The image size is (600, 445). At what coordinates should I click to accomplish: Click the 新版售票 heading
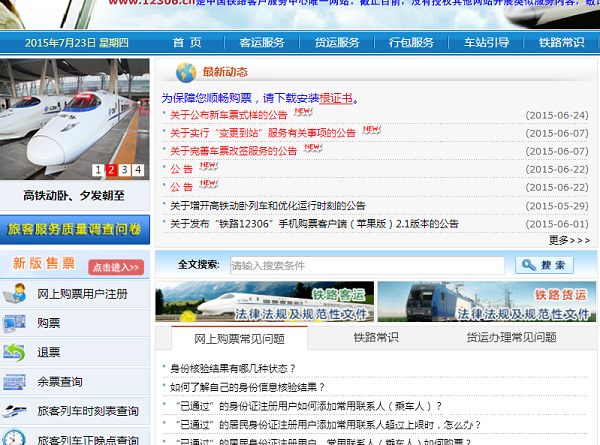tap(44, 263)
